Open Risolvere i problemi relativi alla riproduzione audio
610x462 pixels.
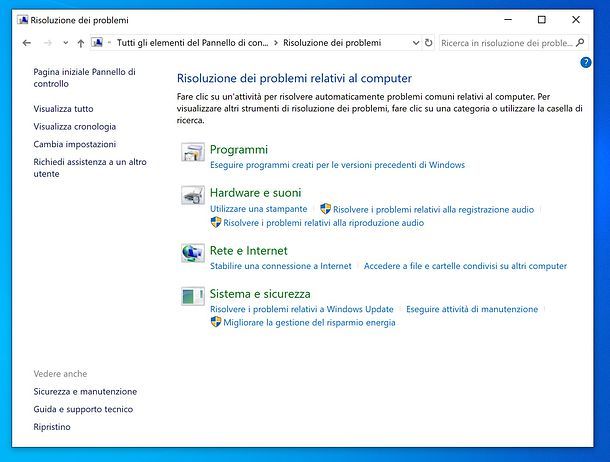point(324,223)
